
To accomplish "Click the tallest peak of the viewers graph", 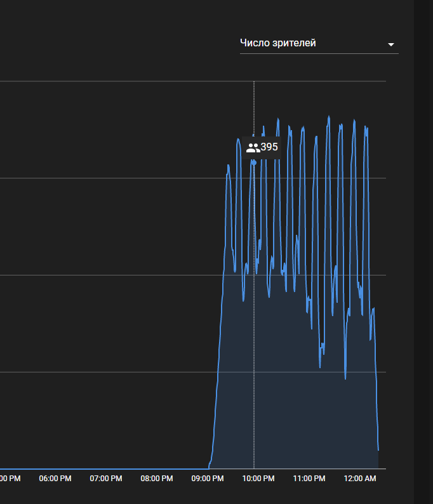I will pyautogui.click(x=329, y=117).
